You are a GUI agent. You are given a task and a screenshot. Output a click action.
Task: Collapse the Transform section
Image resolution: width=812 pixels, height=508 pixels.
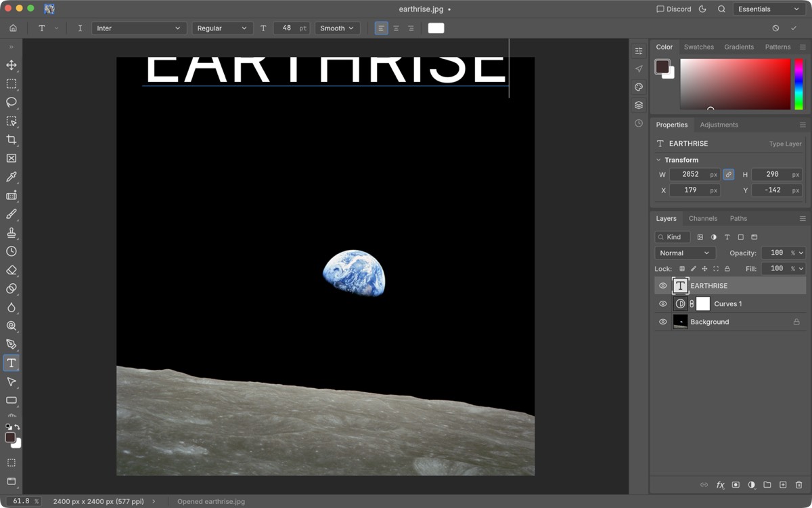coord(659,161)
